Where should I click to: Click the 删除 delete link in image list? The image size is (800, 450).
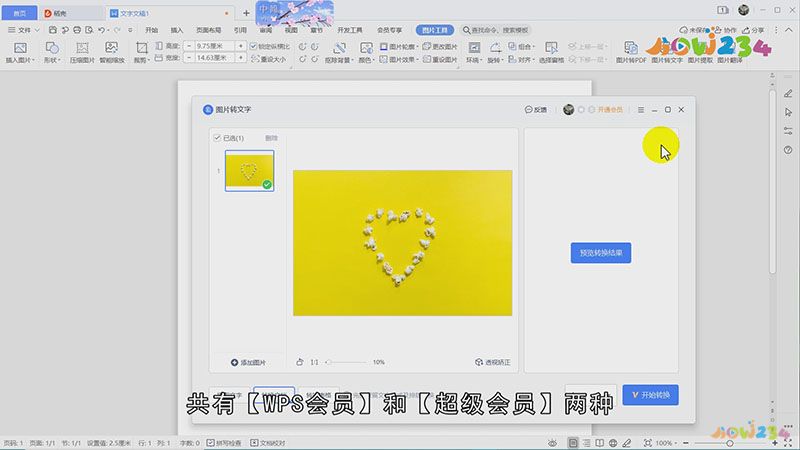coord(271,138)
